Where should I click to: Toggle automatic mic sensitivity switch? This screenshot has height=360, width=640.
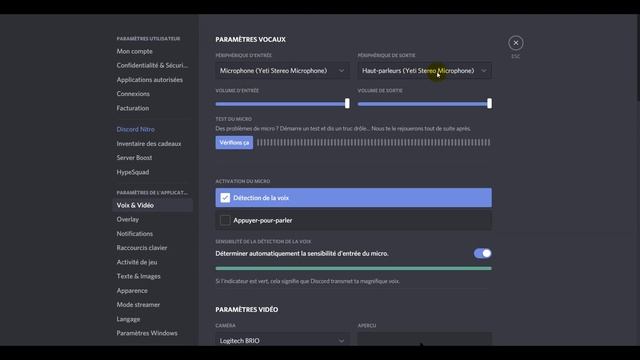coord(482,253)
